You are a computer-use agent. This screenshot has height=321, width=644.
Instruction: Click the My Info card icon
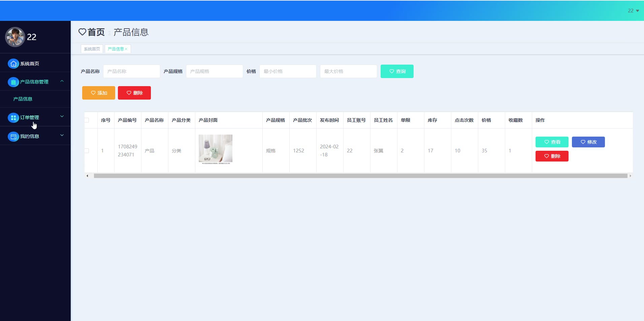(13, 137)
